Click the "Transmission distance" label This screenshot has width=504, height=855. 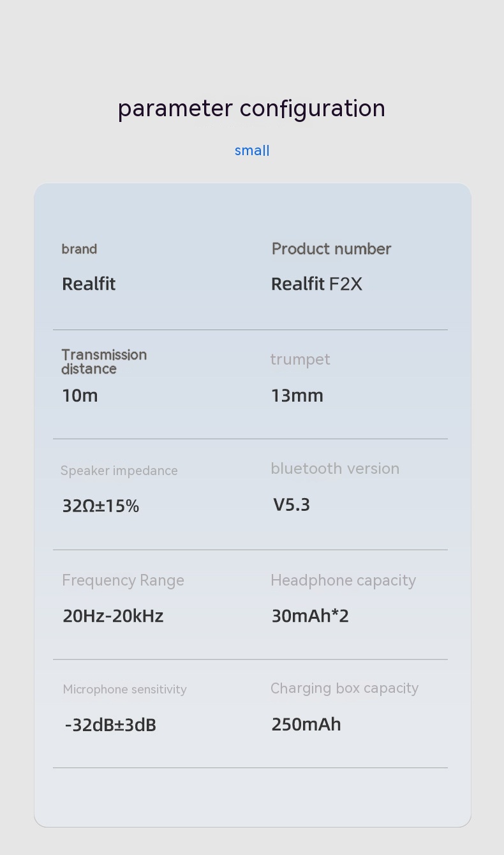click(104, 361)
